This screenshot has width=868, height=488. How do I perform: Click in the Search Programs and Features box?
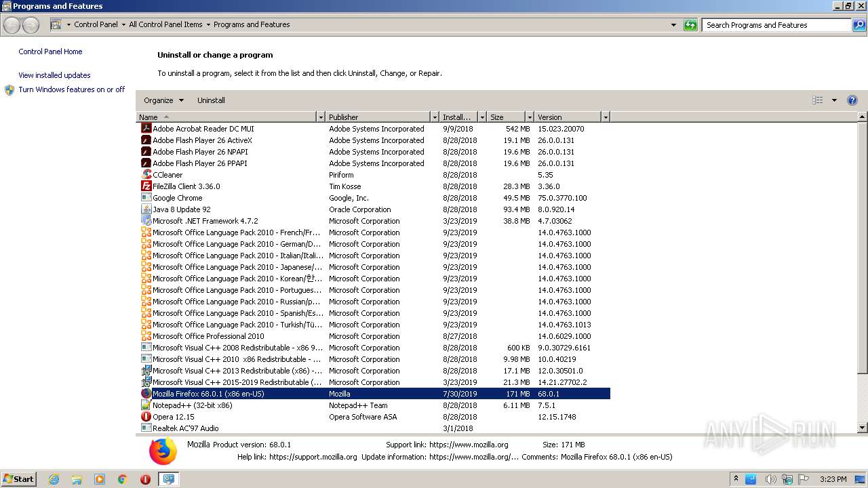777,25
